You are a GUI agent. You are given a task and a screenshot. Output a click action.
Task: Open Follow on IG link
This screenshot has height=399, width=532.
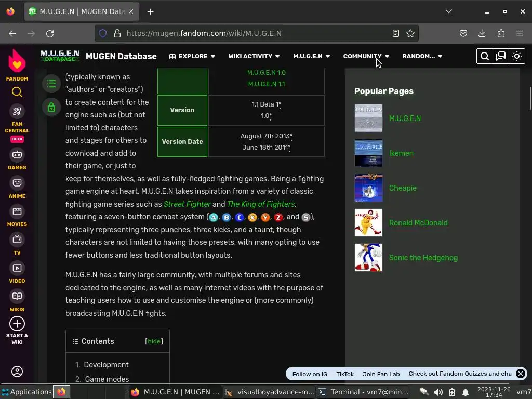[310, 374]
